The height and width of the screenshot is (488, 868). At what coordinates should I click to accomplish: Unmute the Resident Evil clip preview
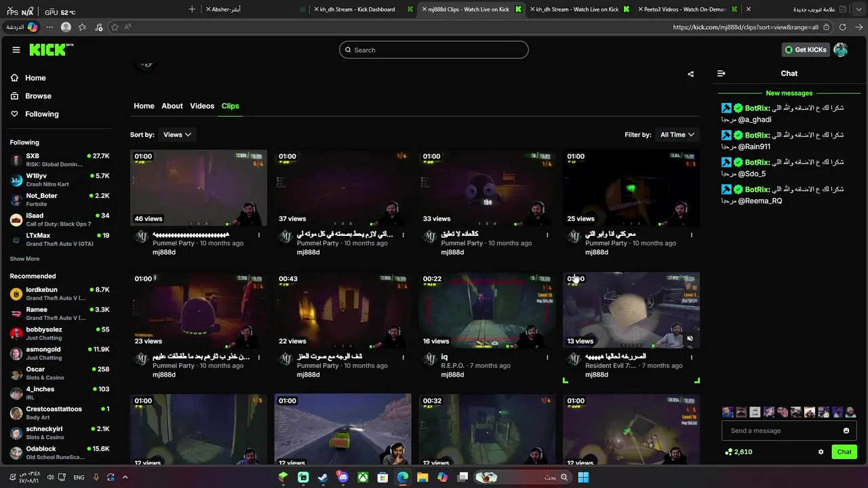690,338
